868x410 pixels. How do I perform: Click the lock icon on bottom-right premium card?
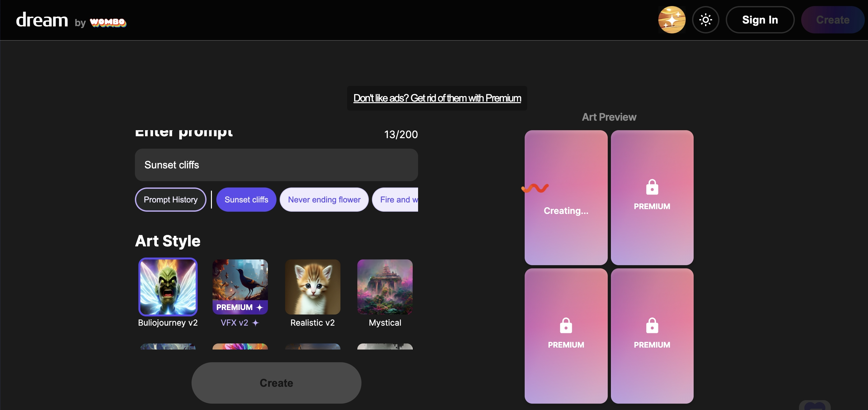(x=652, y=325)
